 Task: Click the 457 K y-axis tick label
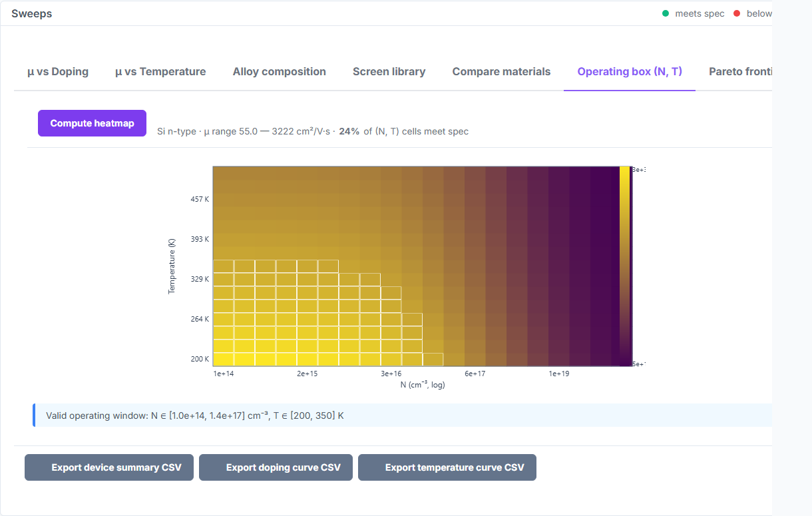(200, 199)
